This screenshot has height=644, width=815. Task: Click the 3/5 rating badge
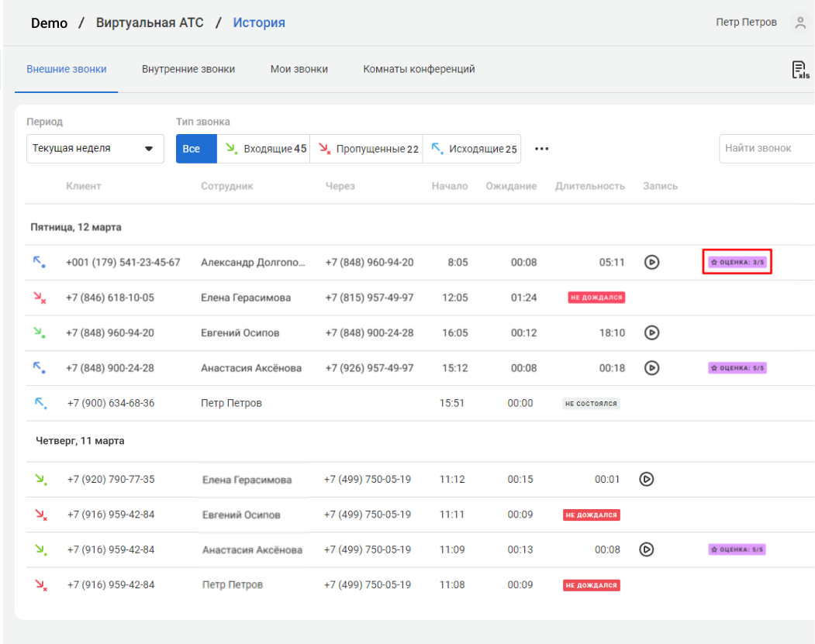737,263
